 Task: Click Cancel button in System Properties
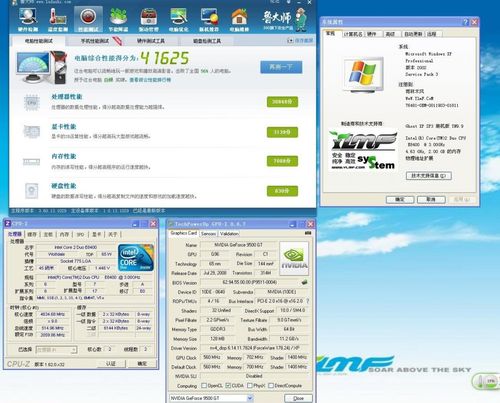point(431,199)
